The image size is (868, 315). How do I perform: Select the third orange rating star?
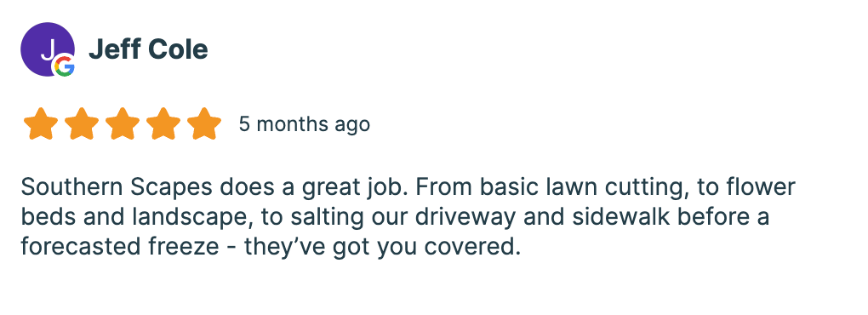[123, 124]
